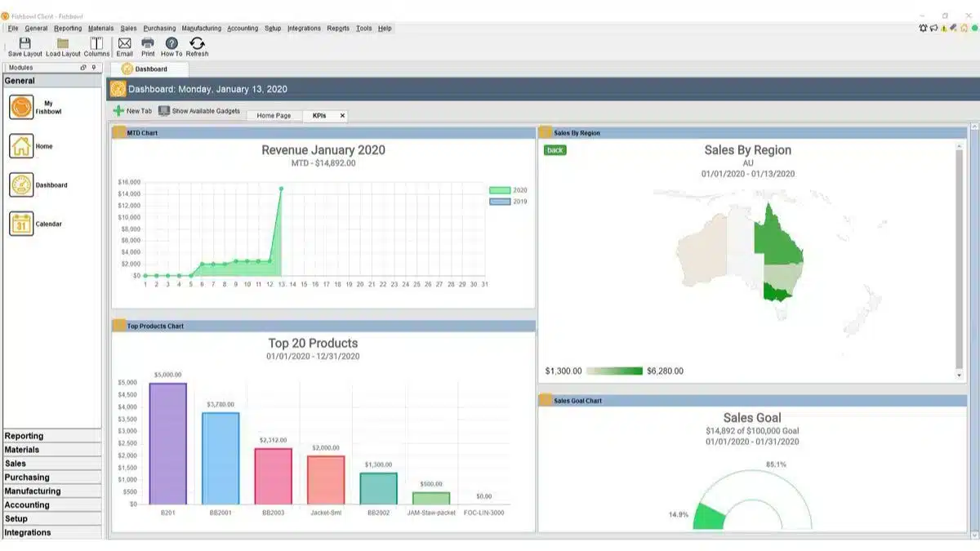Open the How To help icon
980x551 pixels.
coord(171,43)
